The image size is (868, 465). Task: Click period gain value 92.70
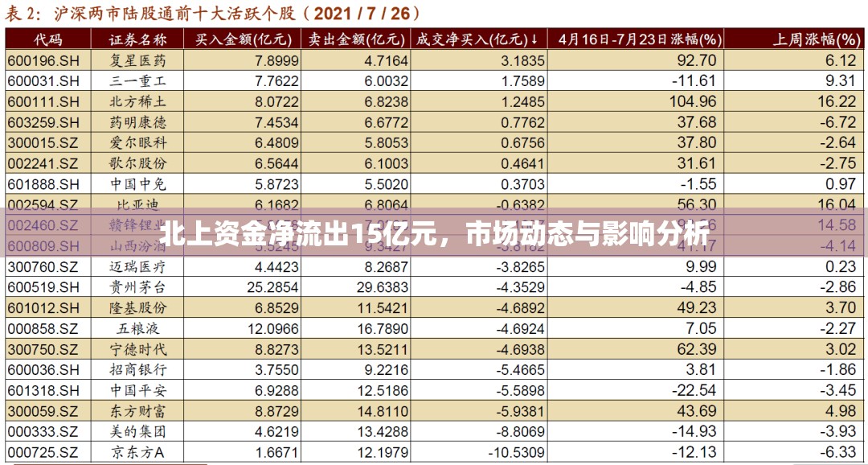click(x=696, y=61)
